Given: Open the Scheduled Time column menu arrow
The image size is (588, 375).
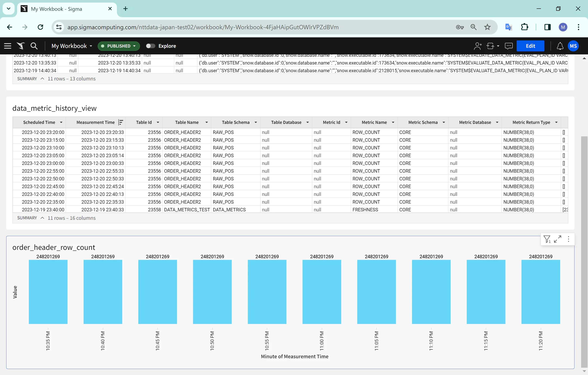Looking at the screenshot, I should [x=61, y=122].
